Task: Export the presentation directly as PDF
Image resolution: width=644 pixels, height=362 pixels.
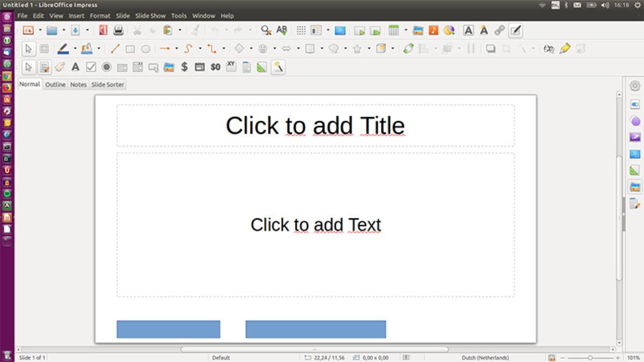Action: tap(103, 30)
